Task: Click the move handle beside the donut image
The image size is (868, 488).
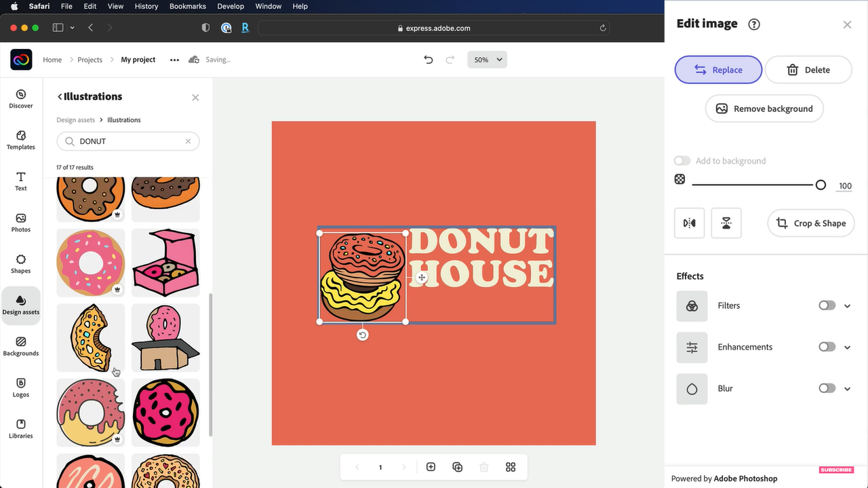Action: tap(422, 278)
